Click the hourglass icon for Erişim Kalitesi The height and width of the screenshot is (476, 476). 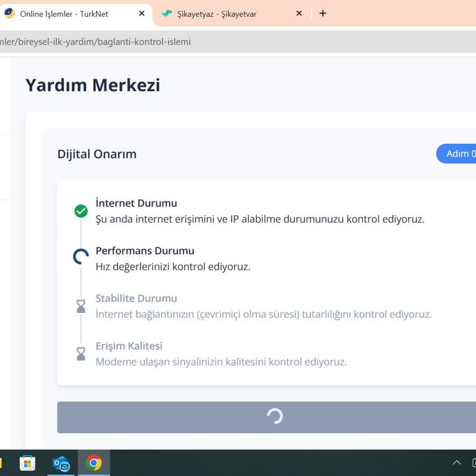point(81,354)
